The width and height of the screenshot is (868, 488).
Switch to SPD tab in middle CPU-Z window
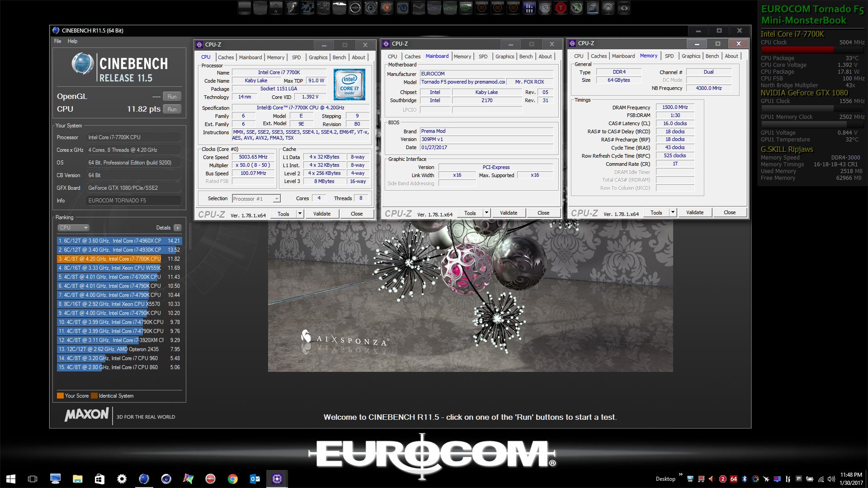[x=483, y=56]
